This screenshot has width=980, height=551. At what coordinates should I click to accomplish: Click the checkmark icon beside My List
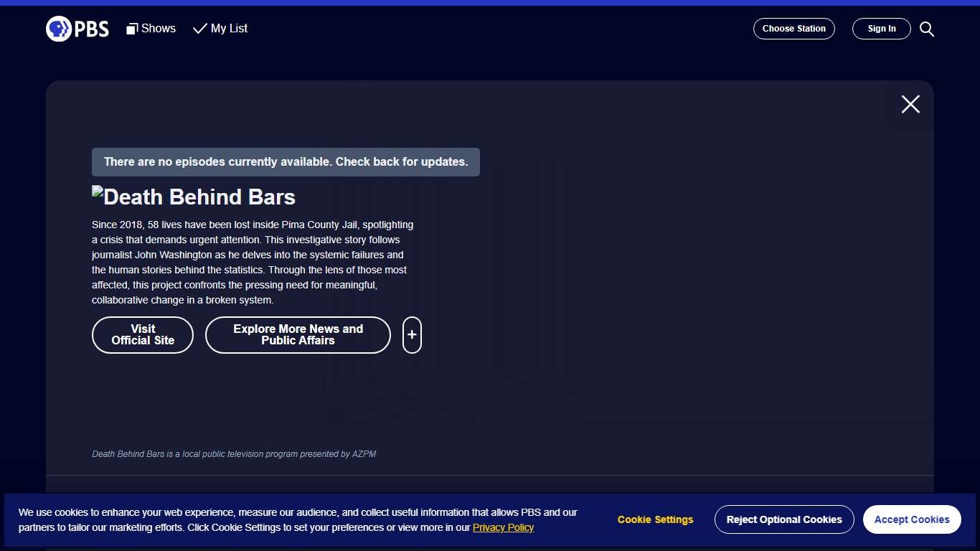199,29
